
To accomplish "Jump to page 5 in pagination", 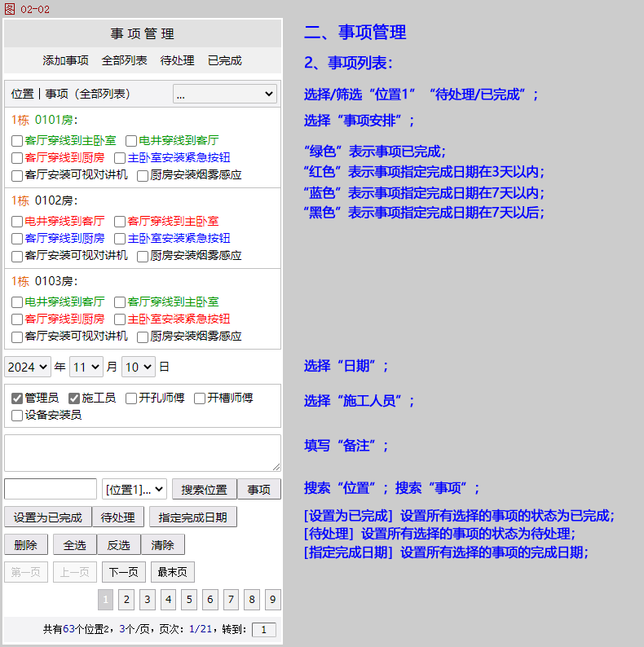I will tap(188, 601).
